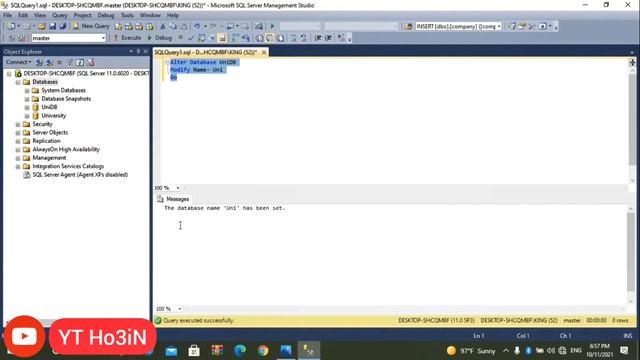Screen dimensions: 640x360
Task: Open the Query menu
Action: pos(60,15)
